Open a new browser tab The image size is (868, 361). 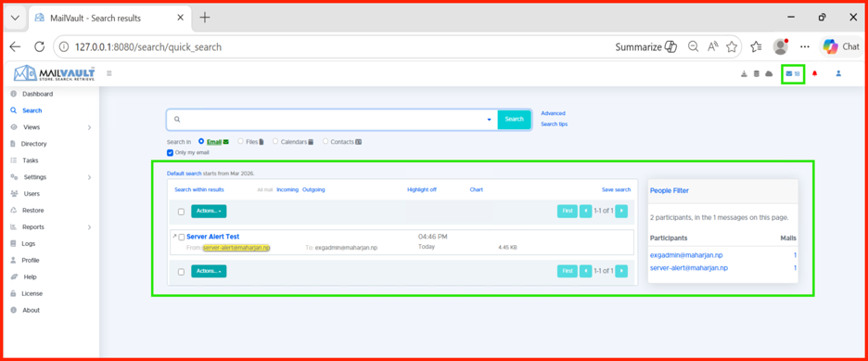[205, 18]
